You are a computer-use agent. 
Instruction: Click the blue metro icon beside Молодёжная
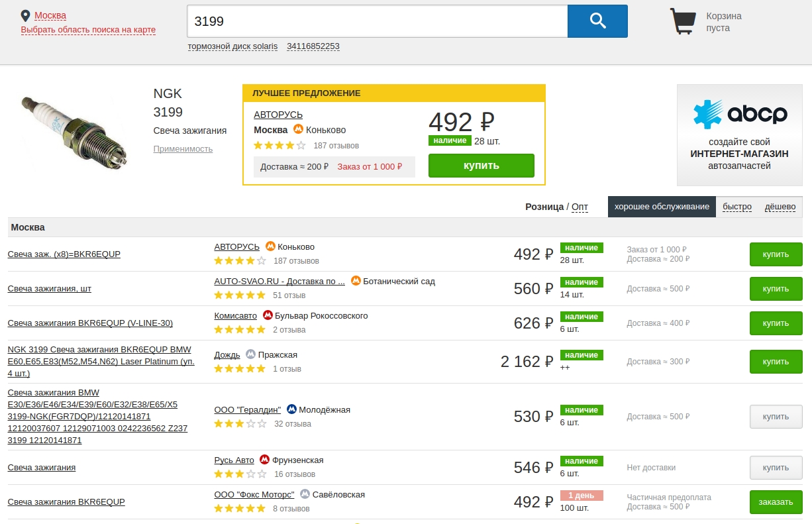tap(291, 409)
